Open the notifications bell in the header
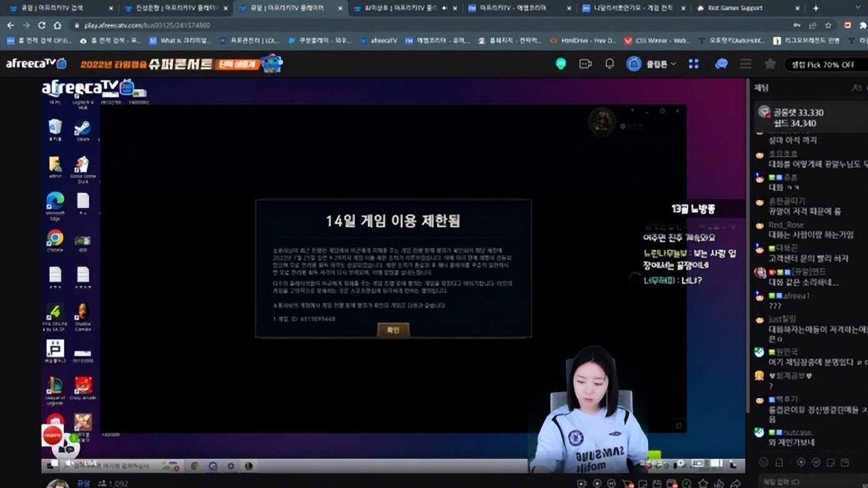The height and width of the screenshot is (488, 868). click(609, 64)
